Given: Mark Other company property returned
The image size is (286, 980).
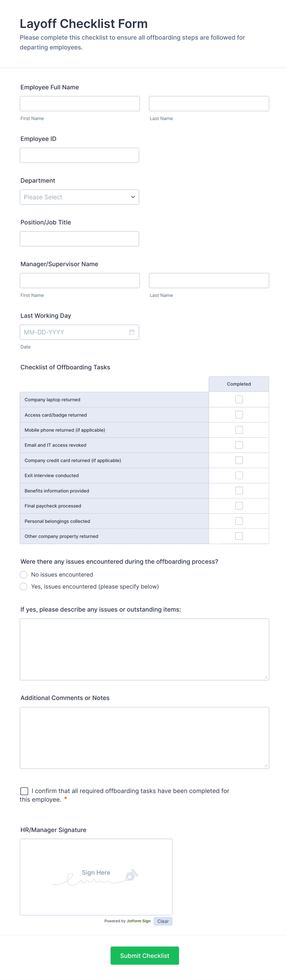Looking at the screenshot, I should click(239, 536).
